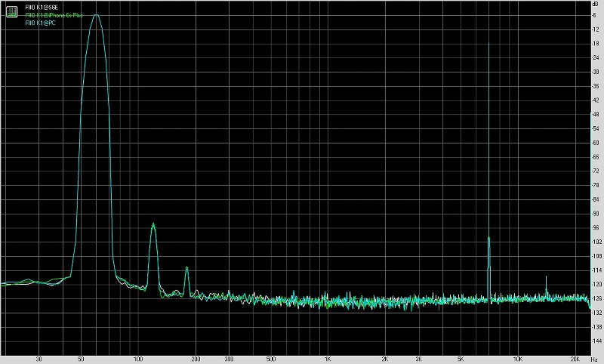Click the spectrum graph icon in top-left corner
Screen dimensions: 604x364
(11, 10)
